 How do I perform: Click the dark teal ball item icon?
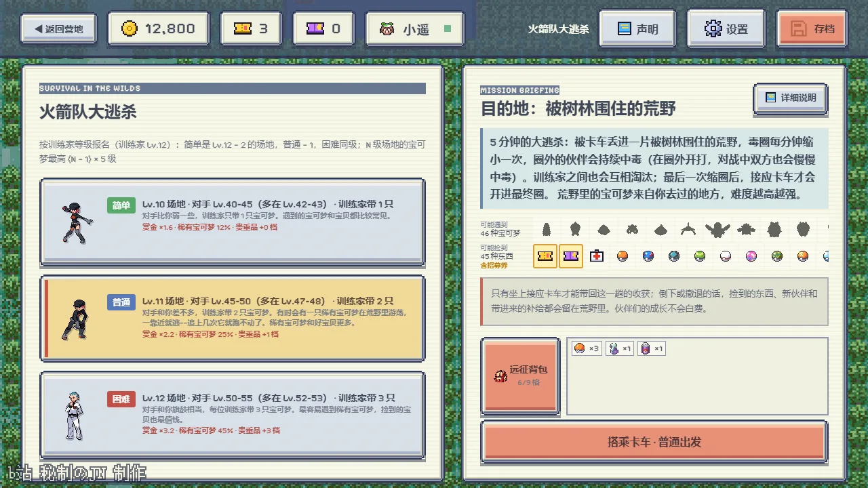point(673,256)
